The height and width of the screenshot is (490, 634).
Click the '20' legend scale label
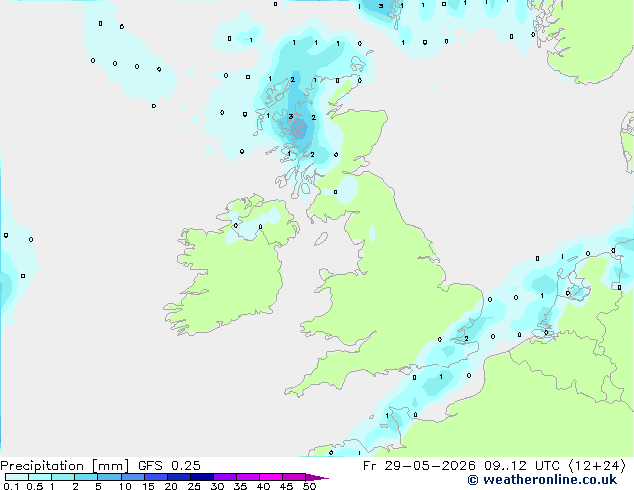171,486
